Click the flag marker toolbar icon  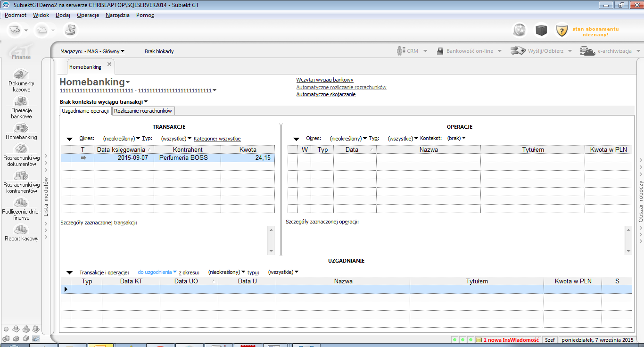click(x=70, y=30)
